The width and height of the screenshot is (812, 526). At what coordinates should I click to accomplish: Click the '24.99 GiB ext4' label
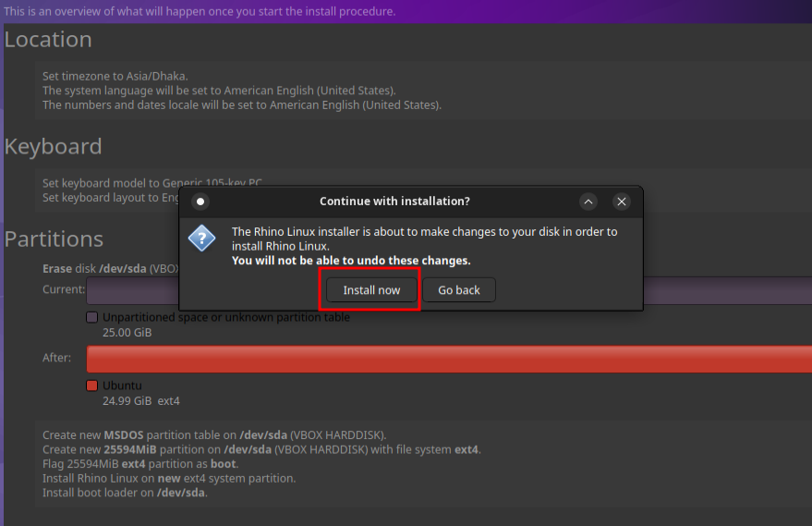(x=140, y=400)
